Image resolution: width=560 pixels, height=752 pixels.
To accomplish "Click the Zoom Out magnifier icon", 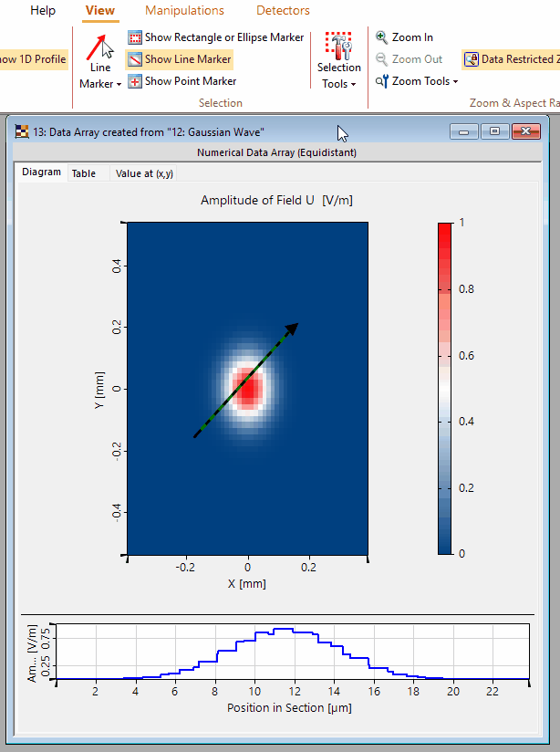I will (x=381, y=59).
